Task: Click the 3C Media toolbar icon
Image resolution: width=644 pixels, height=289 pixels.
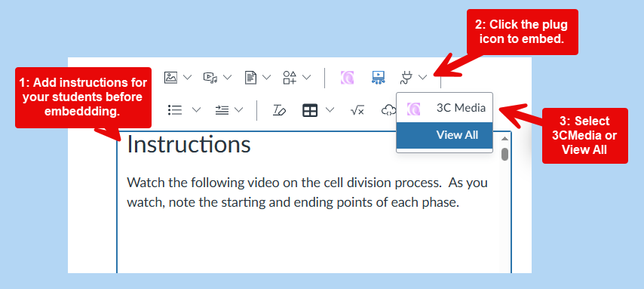Action: (347, 77)
